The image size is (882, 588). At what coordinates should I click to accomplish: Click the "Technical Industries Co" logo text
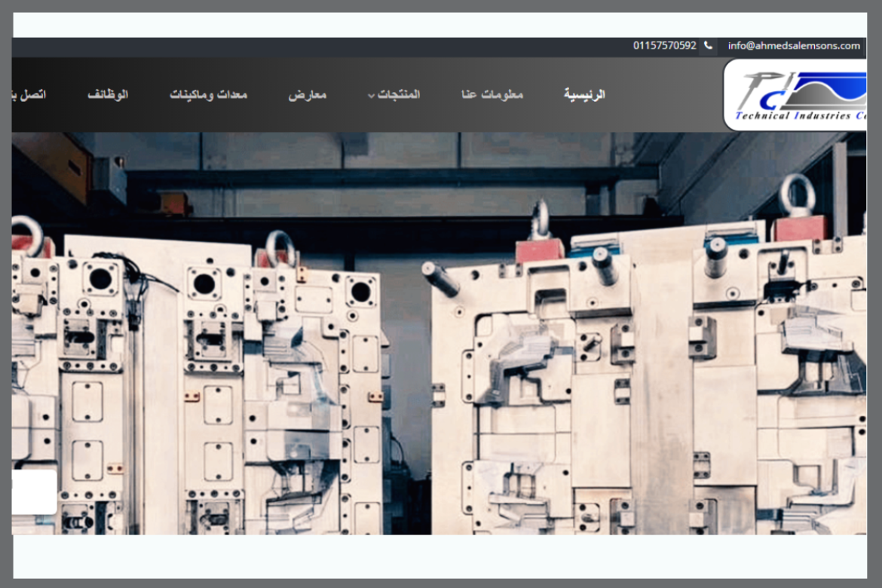(x=801, y=116)
